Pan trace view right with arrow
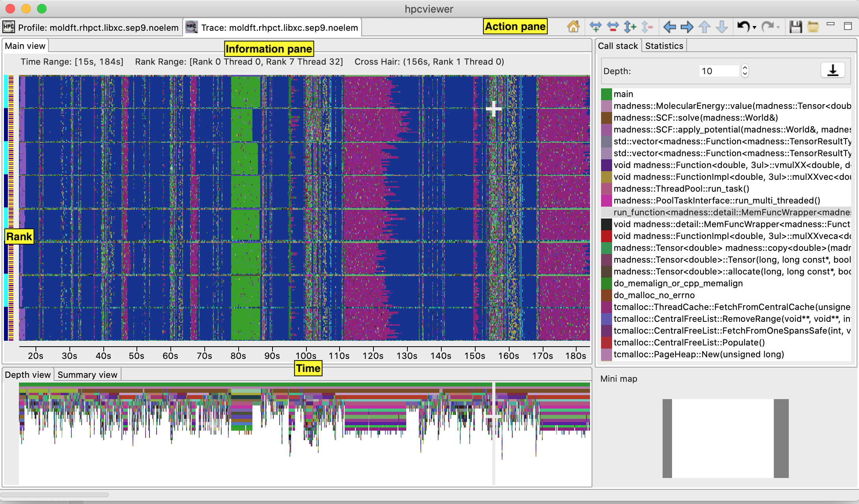 pyautogui.click(x=687, y=27)
